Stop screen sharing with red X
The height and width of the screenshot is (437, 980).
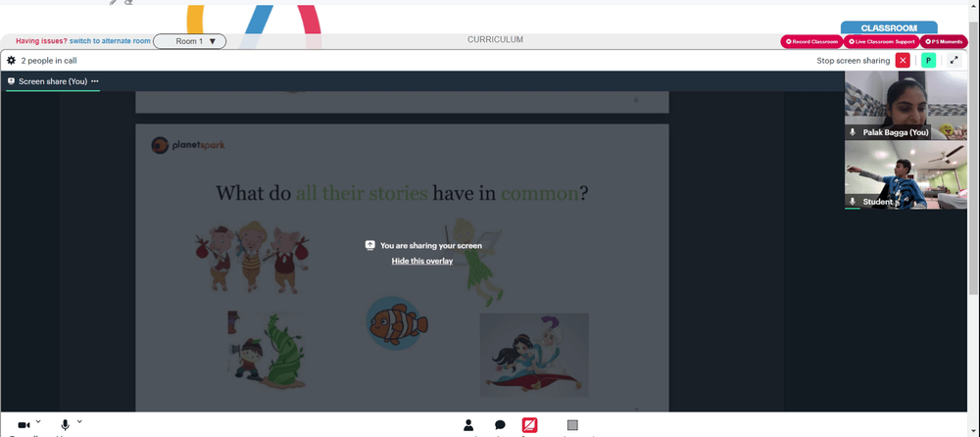903,60
